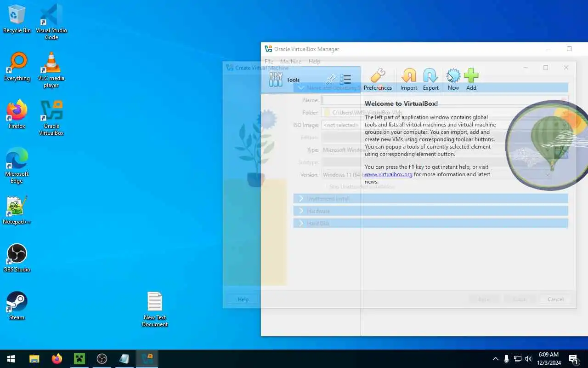Viewport: 588px width, 368px height.
Task: Click the New virtual machine toolbar icon
Action: point(453,80)
